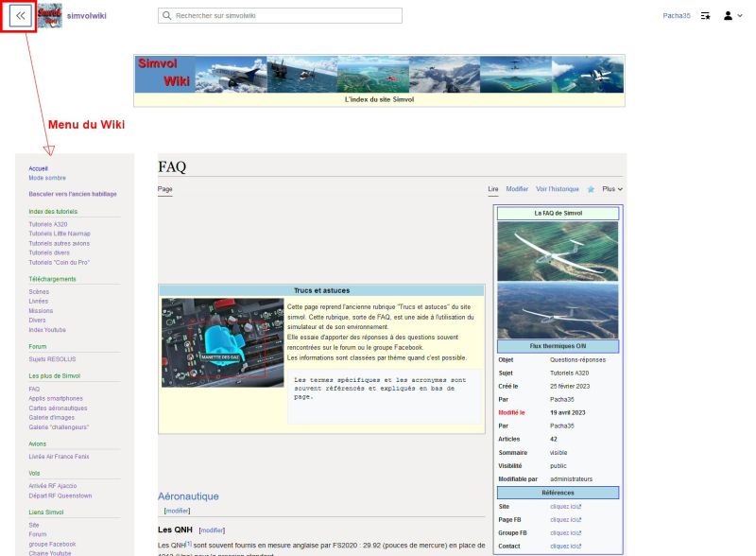Click the Simvol logo image
The width and height of the screenshot is (756, 556).
point(50,16)
